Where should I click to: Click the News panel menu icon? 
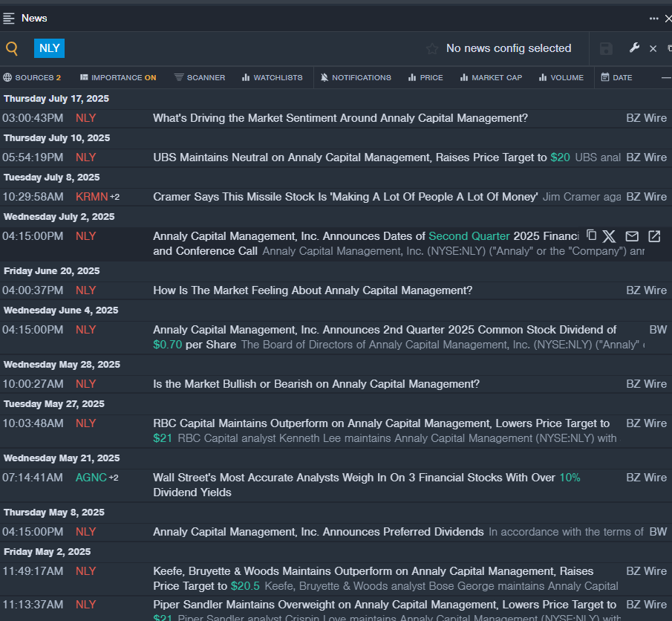click(x=9, y=19)
